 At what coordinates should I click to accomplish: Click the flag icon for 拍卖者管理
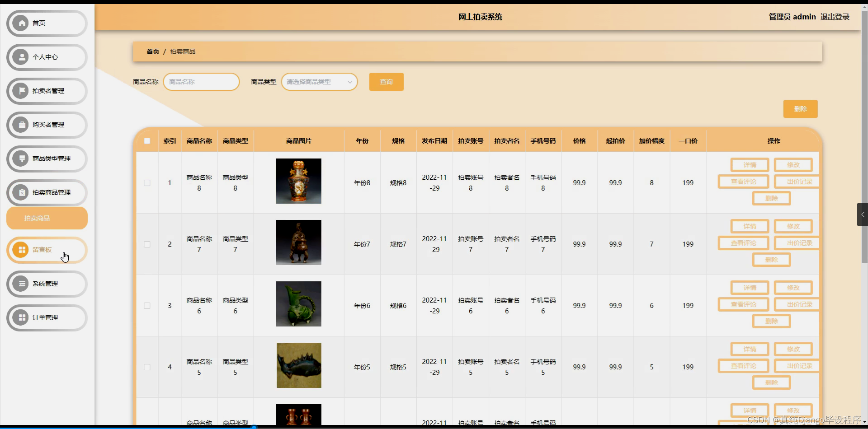click(x=21, y=91)
